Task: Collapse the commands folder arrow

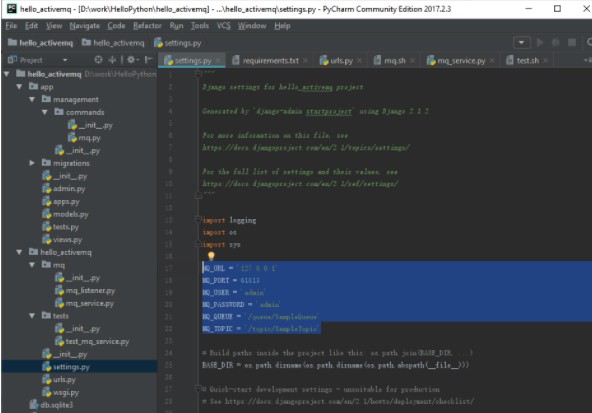Action: (x=45, y=112)
